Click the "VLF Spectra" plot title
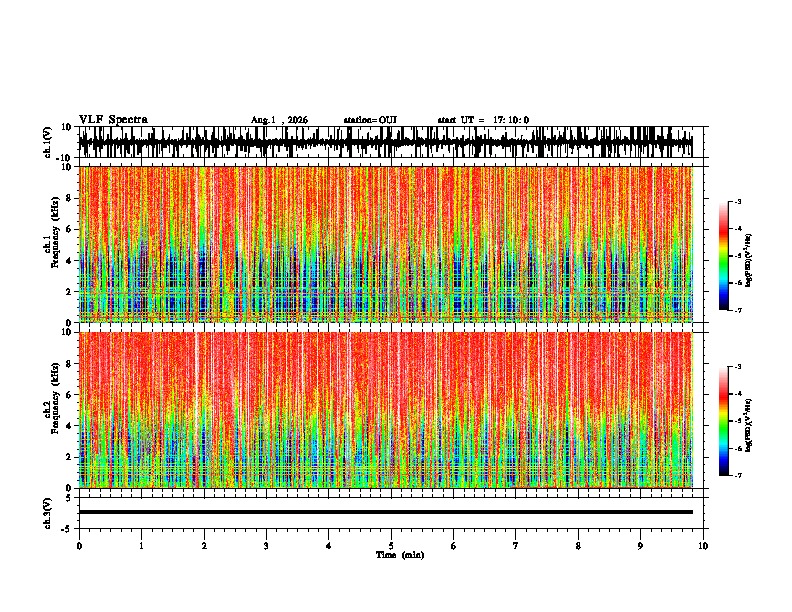The width and height of the screenshot is (792, 612). [113, 120]
